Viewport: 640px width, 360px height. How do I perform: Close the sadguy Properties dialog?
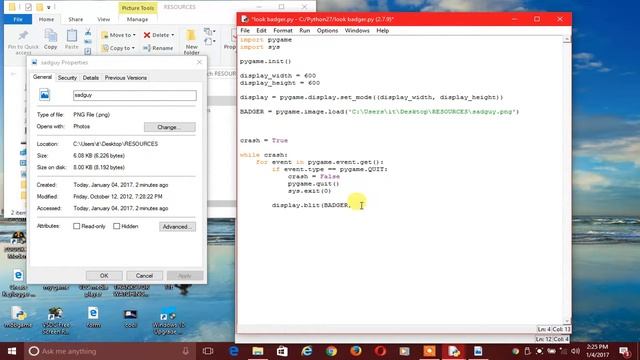pos(199,62)
